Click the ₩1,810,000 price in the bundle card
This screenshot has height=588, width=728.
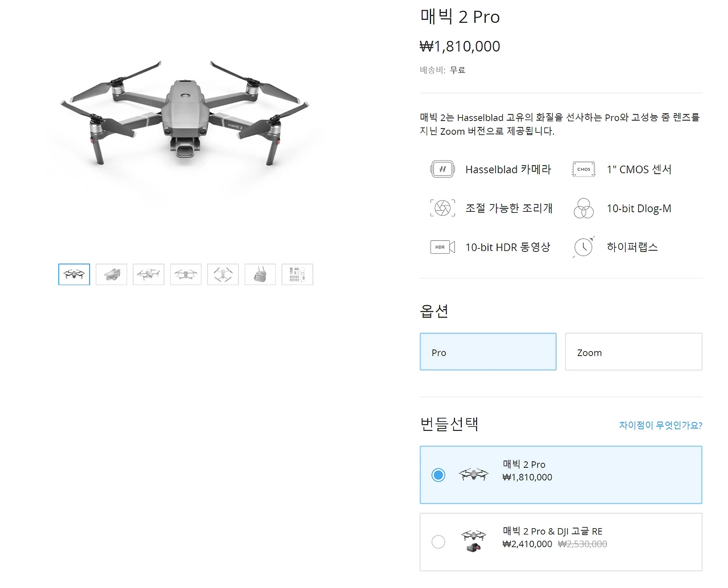527,478
